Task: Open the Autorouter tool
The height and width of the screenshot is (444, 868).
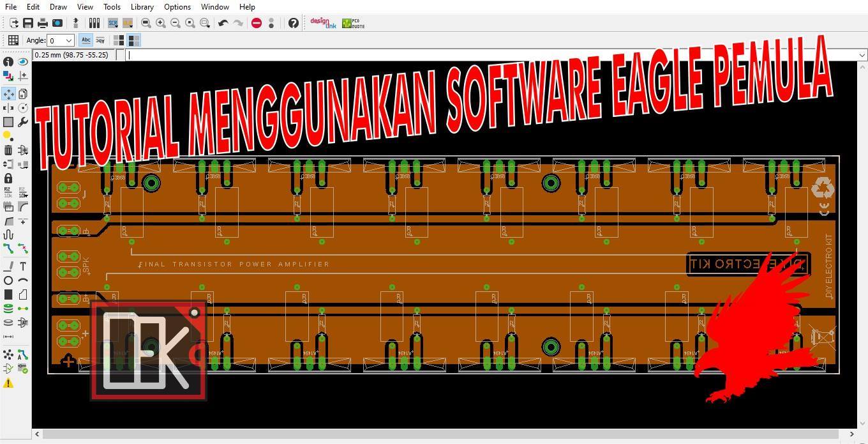Action: (x=23, y=355)
